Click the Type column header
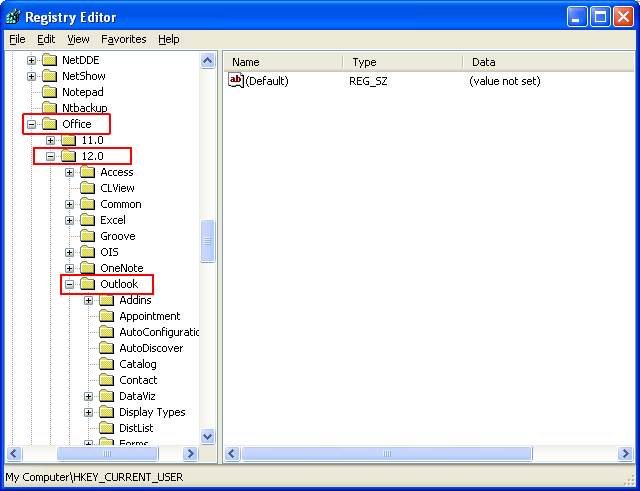 pos(402,62)
